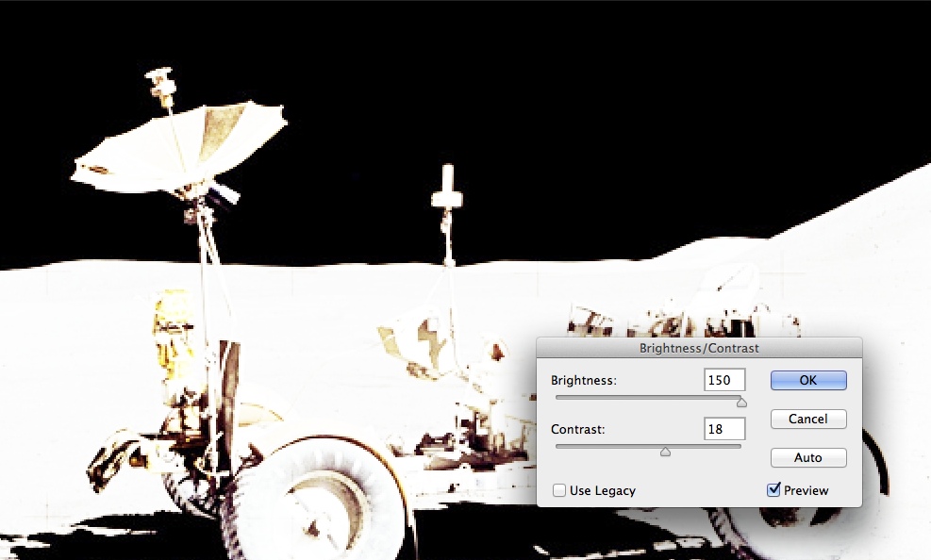Click the middle of the Brightness slider track
The height and width of the screenshot is (560, 931).
point(648,399)
